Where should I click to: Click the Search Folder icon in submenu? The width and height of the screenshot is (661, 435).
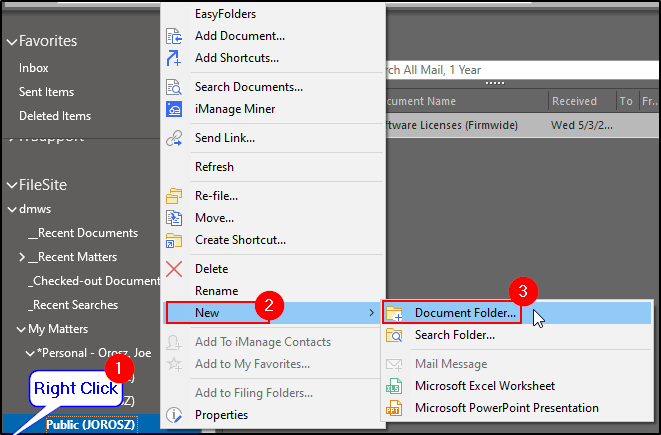click(x=394, y=336)
